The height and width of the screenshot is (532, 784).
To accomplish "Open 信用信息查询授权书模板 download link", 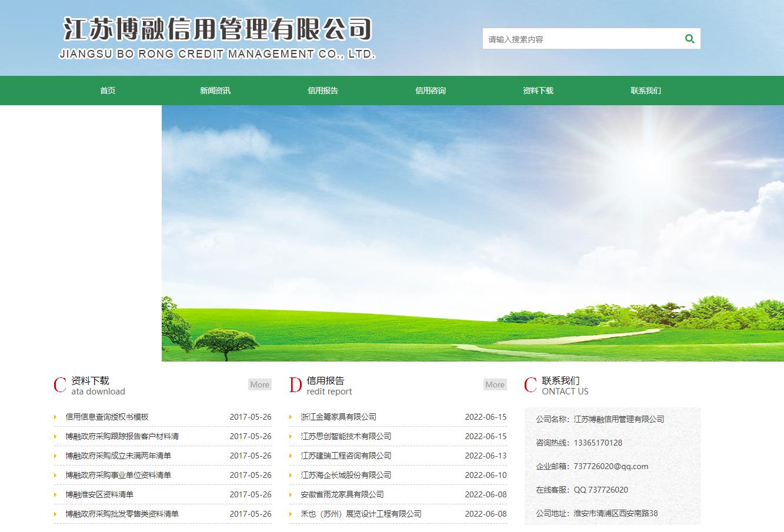I will point(107,417).
